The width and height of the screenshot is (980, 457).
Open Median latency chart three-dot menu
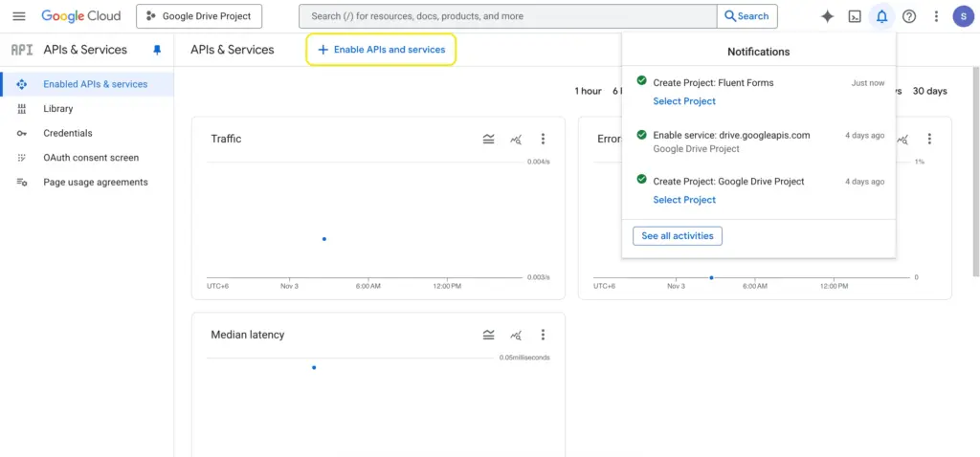click(543, 336)
